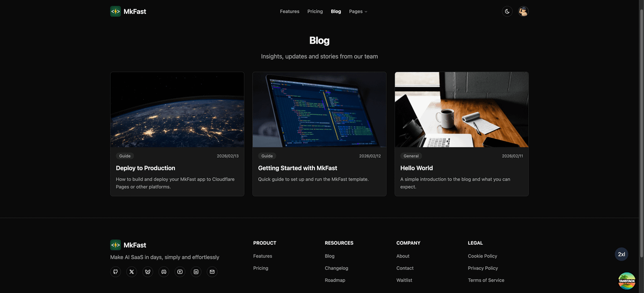Click the X (Twitter) social icon

pyautogui.click(x=131, y=272)
